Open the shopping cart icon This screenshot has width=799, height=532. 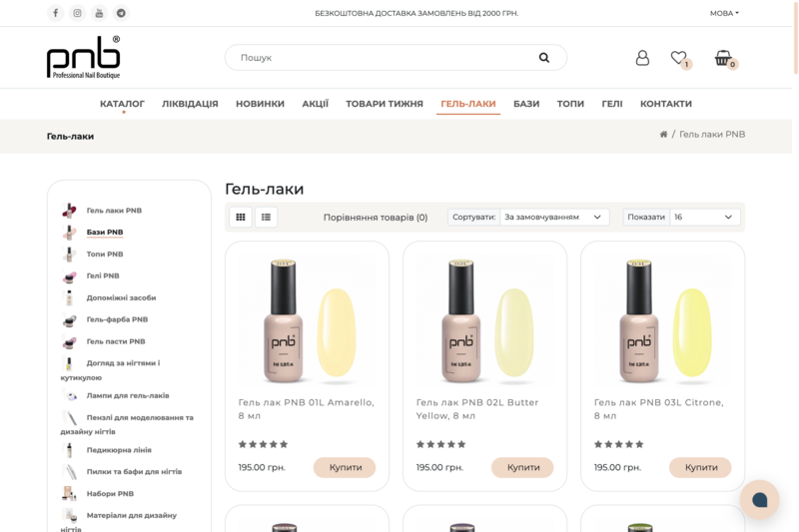[x=723, y=58]
